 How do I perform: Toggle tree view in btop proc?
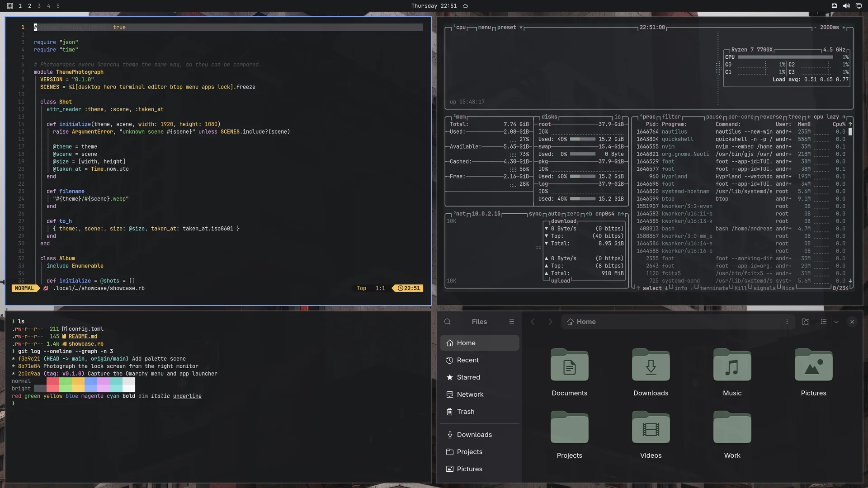[x=795, y=117]
